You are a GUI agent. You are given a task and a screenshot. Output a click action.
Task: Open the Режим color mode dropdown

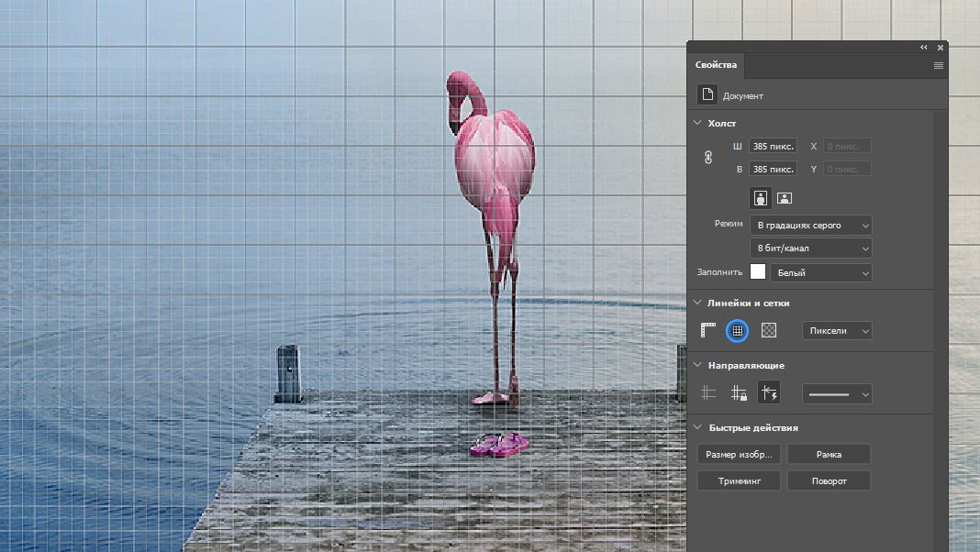click(x=810, y=225)
